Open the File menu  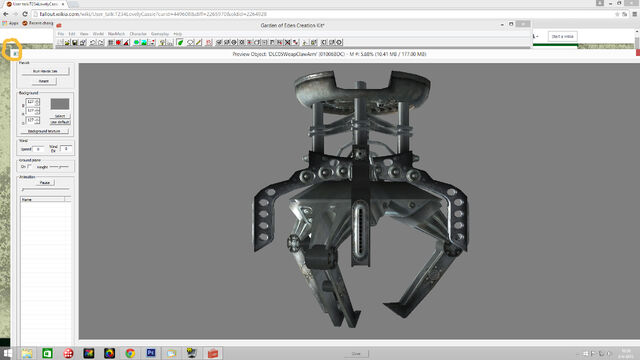pyautogui.click(x=61, y=34)
